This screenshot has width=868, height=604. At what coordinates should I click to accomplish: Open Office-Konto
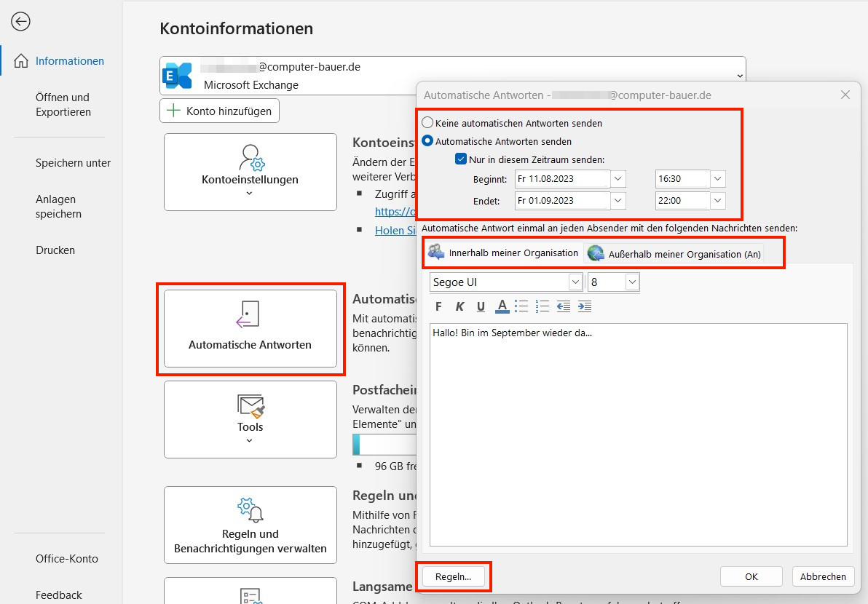tap(66, 559)
